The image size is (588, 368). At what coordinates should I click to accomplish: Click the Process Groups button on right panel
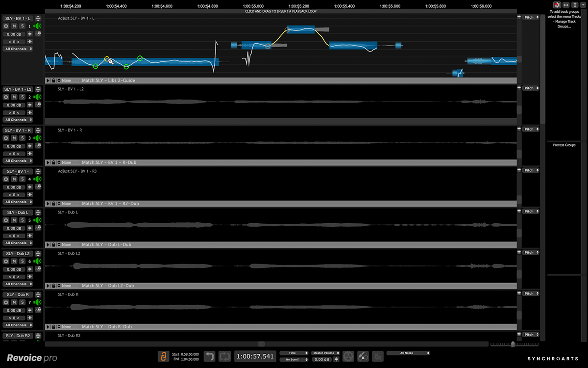click(564, 145)
